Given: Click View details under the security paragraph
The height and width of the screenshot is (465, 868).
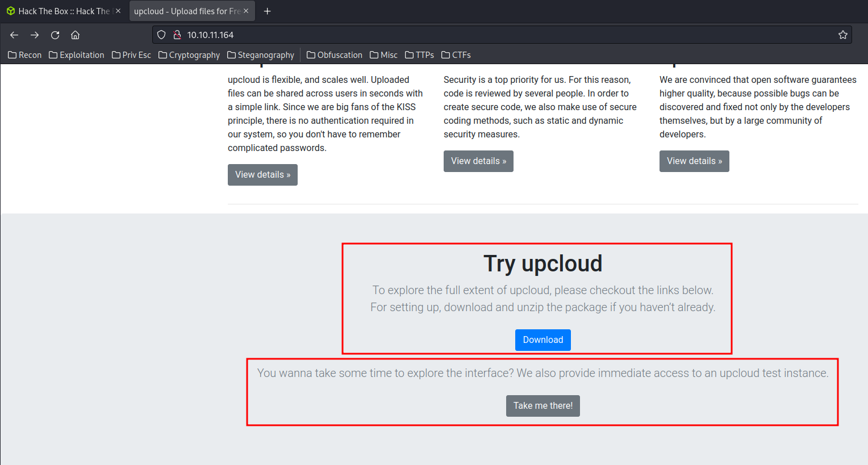Looking at the screenshot, I should 478,161.
